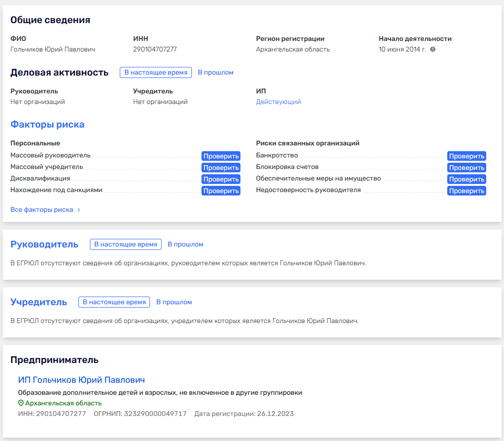Screen dimensions: 504x441
Task: Select В настоящее время tab in Деловая активность
Action: click(x=155, y=72)
